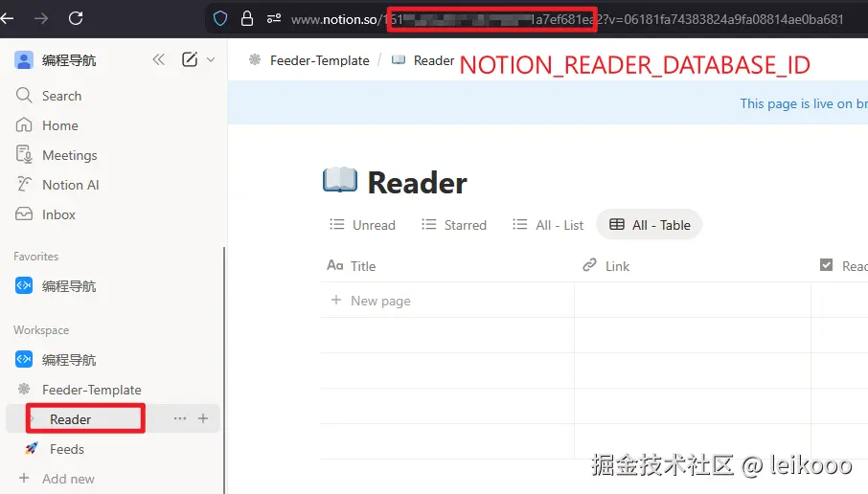Click the Reader page title

click(418, 183)
